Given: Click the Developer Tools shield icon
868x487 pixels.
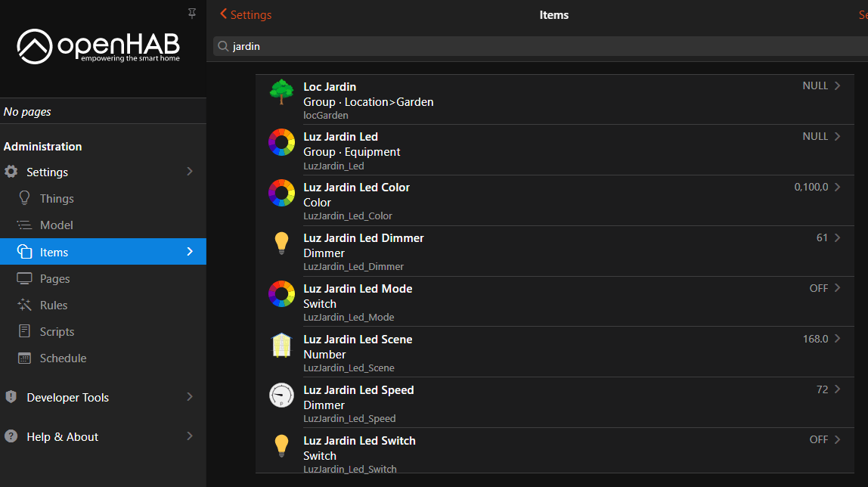Looking at the screenshot, I should (x=11, y=397).
